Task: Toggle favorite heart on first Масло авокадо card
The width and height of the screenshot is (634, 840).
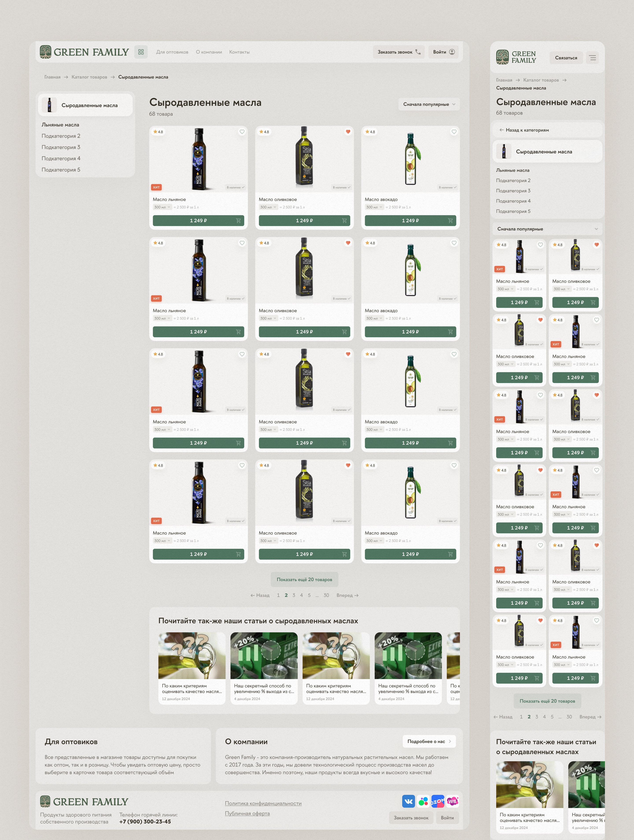Action: [x=454, y=132]
